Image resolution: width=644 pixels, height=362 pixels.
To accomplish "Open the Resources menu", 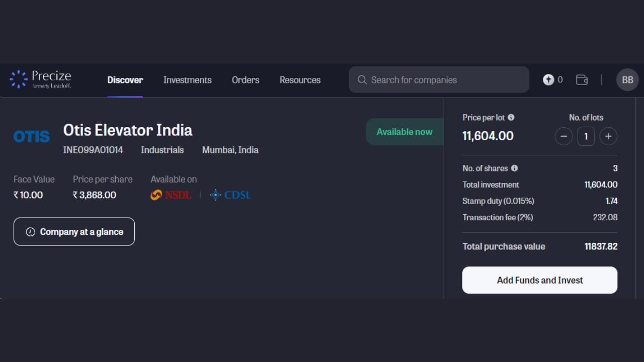I will [x=300, y=80].
